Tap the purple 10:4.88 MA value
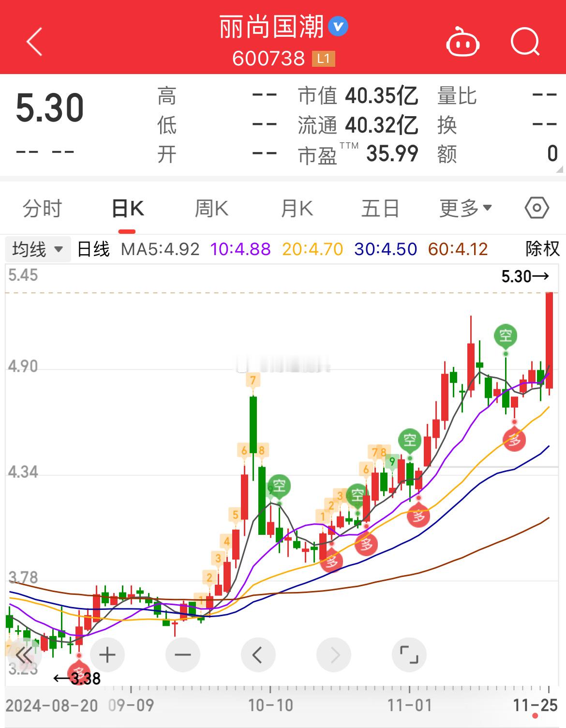This screenshot has width=566, height=728. 240,249
